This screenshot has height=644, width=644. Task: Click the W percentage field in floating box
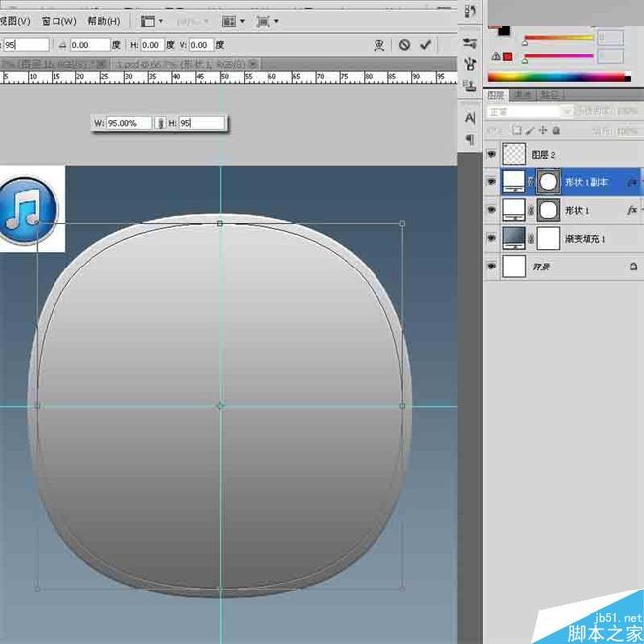(129, 123)
